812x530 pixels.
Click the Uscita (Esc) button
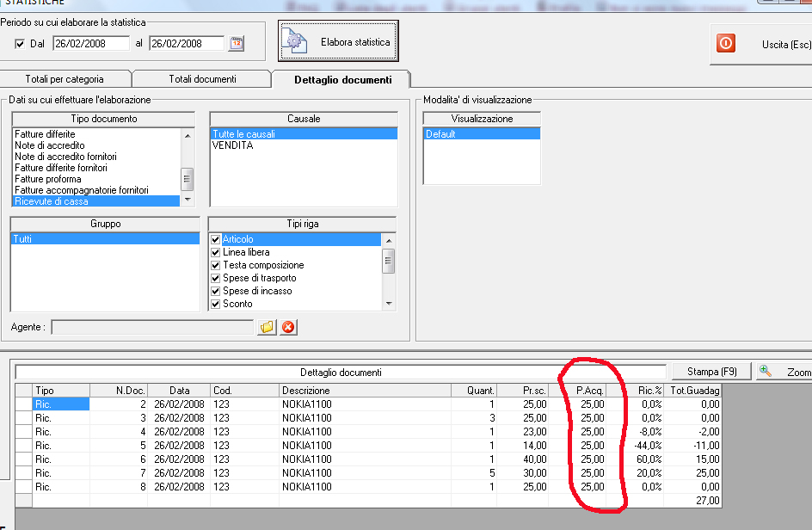761,45
